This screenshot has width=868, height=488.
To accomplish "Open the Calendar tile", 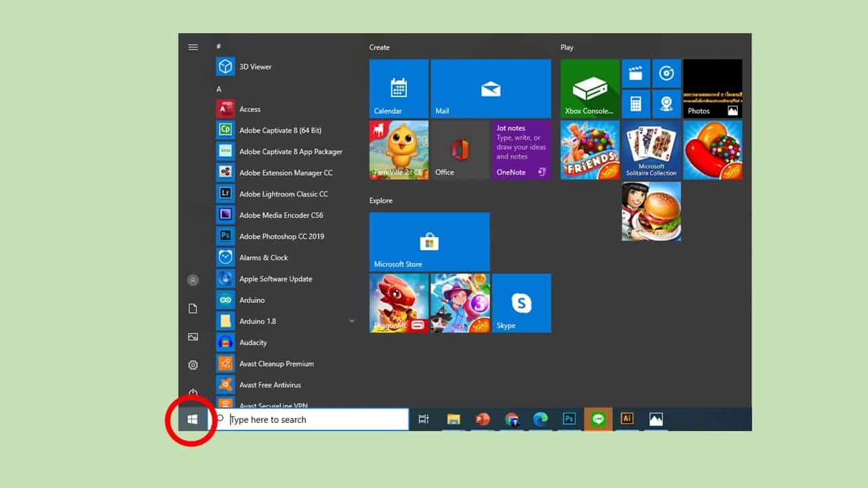I will (x=399, y=89).
